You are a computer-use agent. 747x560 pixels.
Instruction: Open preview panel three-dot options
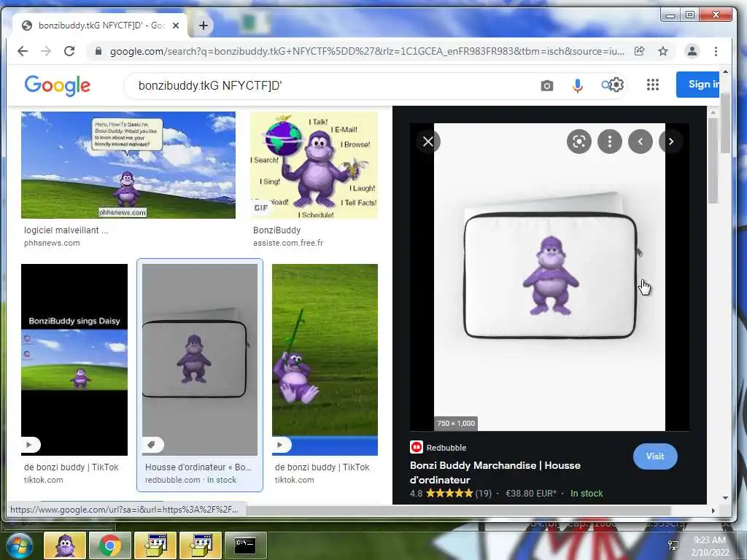610,141
